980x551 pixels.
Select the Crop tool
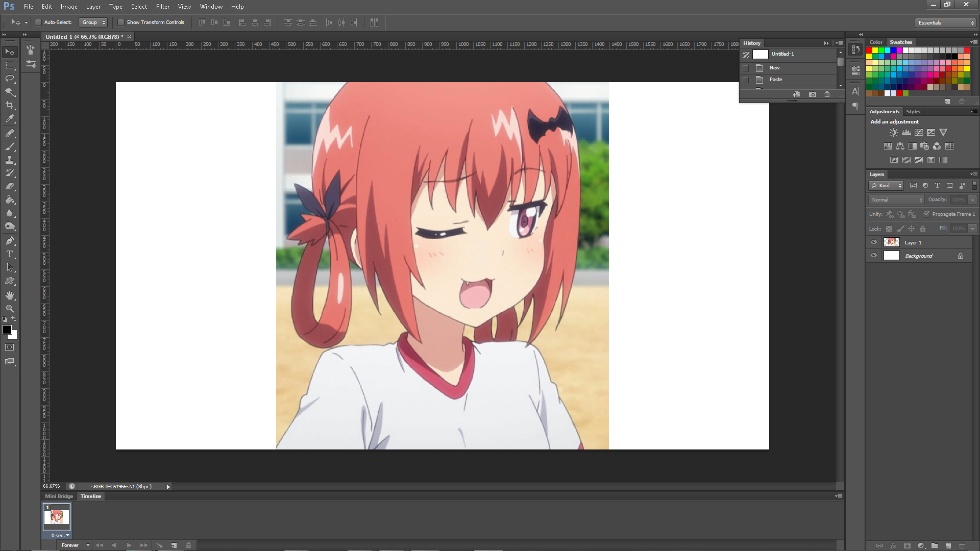pyautogui.click(x=10, y=105)
